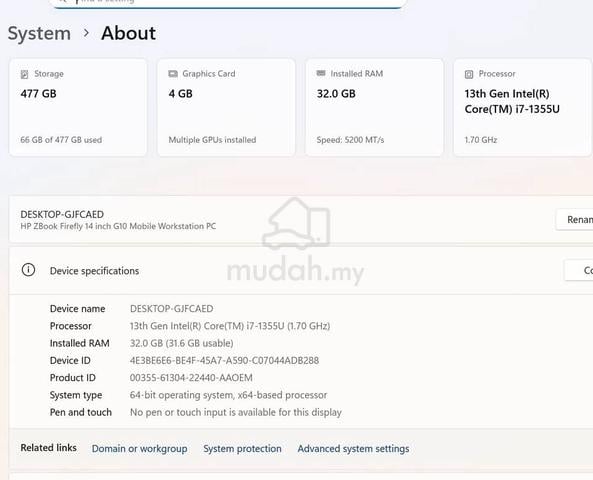
Task: Open the Storage 477 GB card
Action: (78, 107)
